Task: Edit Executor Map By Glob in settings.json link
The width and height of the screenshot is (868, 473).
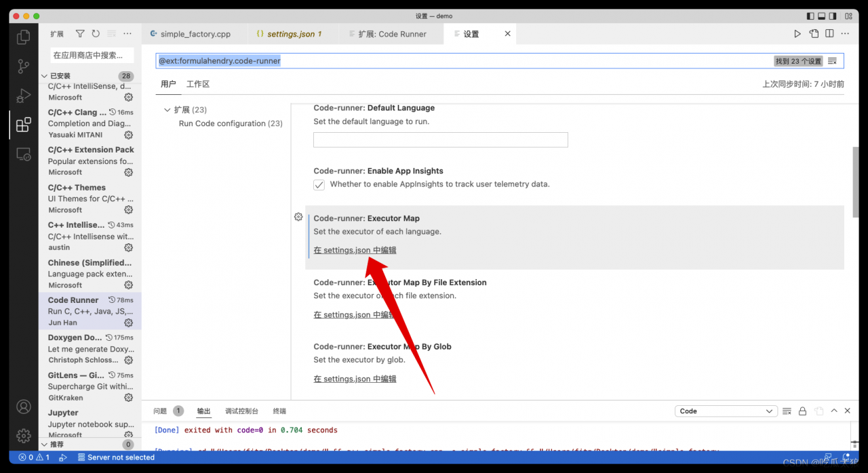Action: point(355,379)
